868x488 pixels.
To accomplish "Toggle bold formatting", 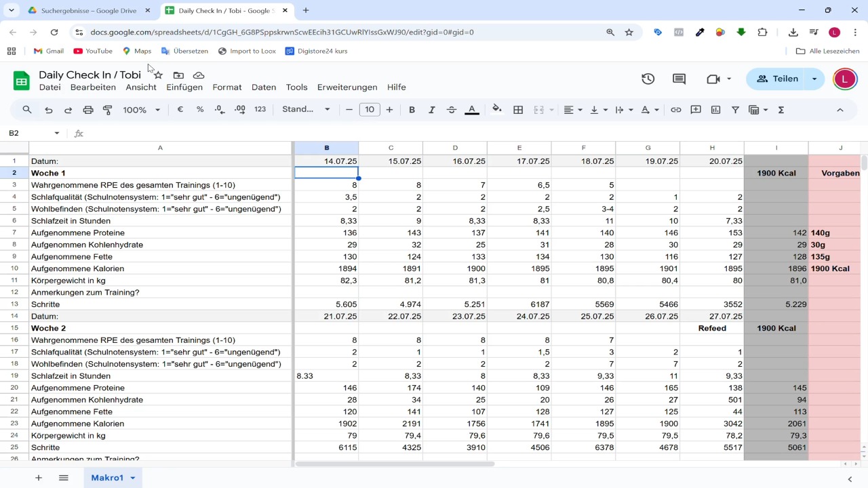I will (412, 110).
